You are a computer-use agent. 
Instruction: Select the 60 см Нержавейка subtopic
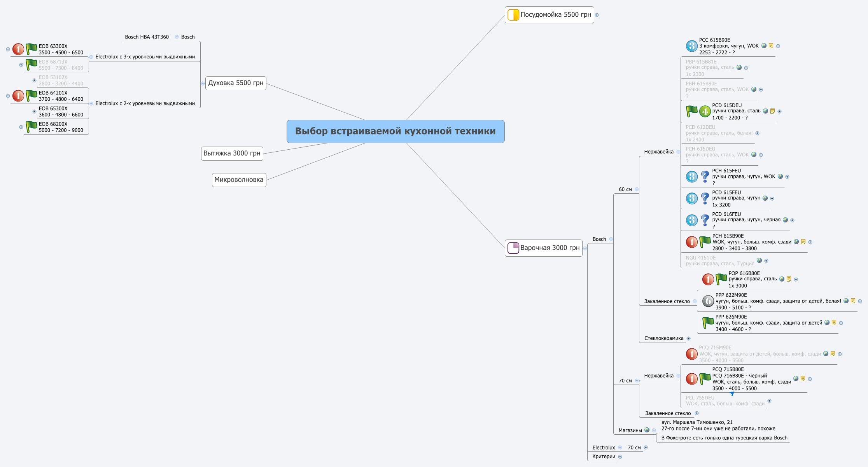(659, 152)
